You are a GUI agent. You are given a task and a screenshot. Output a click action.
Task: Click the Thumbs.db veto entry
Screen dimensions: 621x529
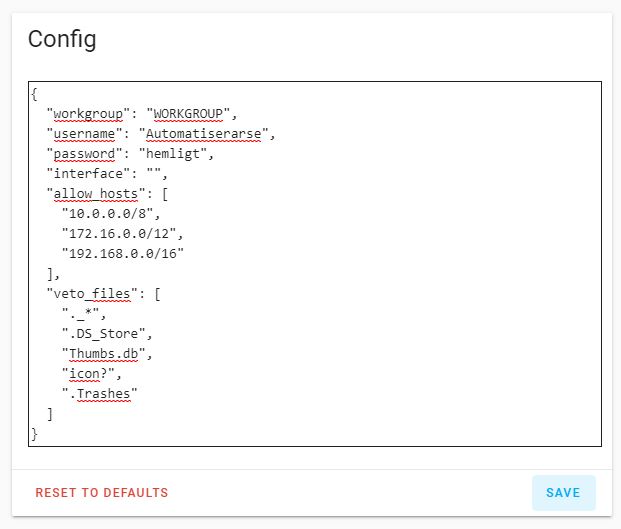click(x=103, y=353)
